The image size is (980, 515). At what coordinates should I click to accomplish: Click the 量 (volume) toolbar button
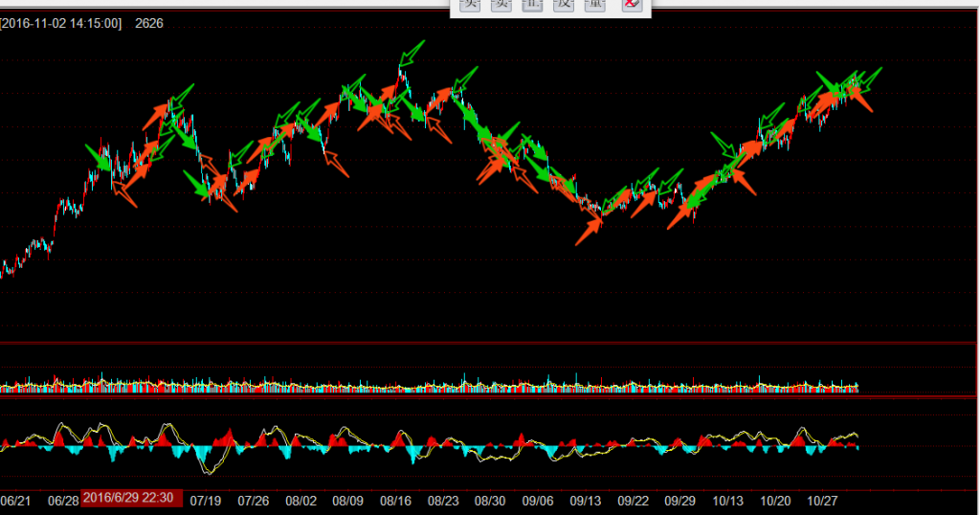point(595,5)
